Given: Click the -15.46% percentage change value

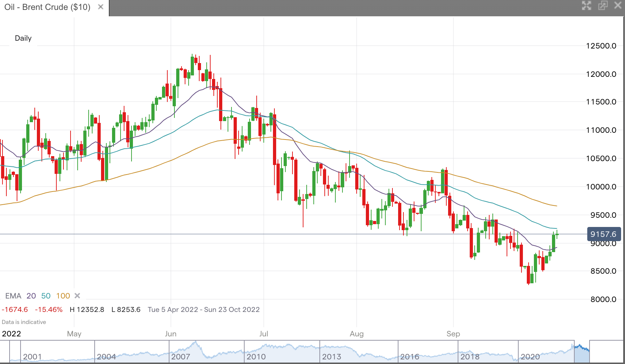Looking at the screenshot, I should tap(49, 309).
